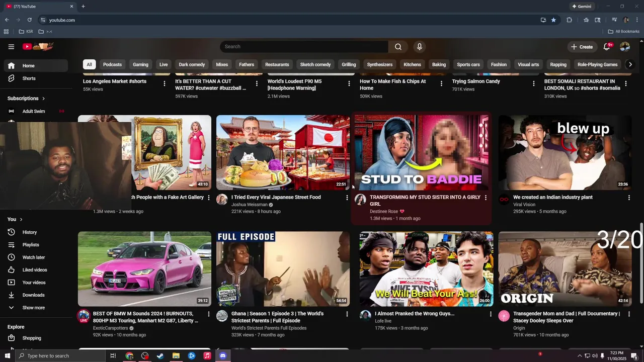The height and width of the screenshot is (362, 644).
Task: Open Origin channel avatar
Action: 504,316
